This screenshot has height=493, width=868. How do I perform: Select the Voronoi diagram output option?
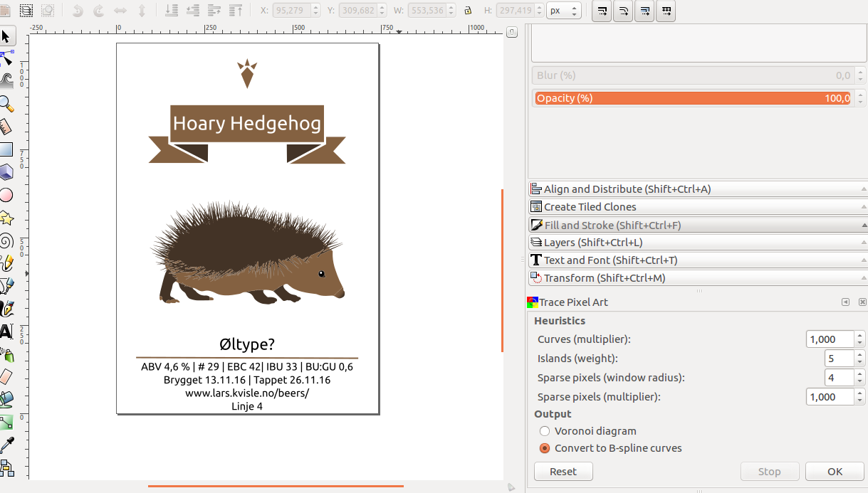coord(545,430)
